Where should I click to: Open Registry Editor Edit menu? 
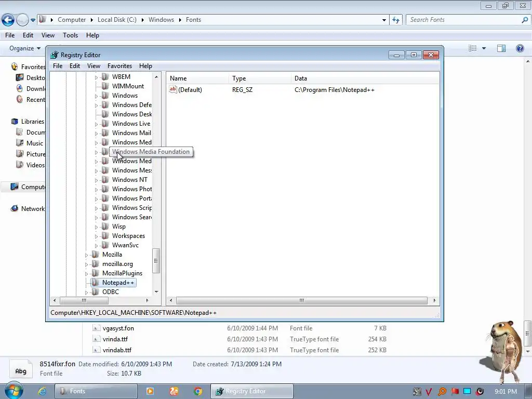click(x=75, y=66)
